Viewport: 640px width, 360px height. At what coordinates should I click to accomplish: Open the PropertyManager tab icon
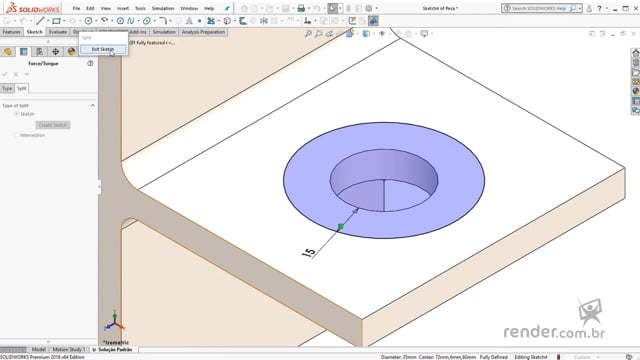click(24, 51)
